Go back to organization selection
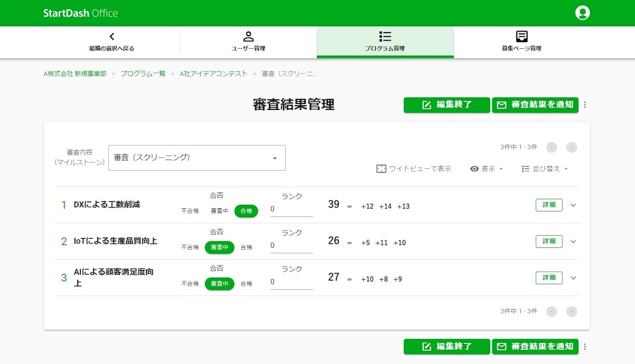Image resolution: width=635 pixels, height=364 pixels. tap(112, 42)
